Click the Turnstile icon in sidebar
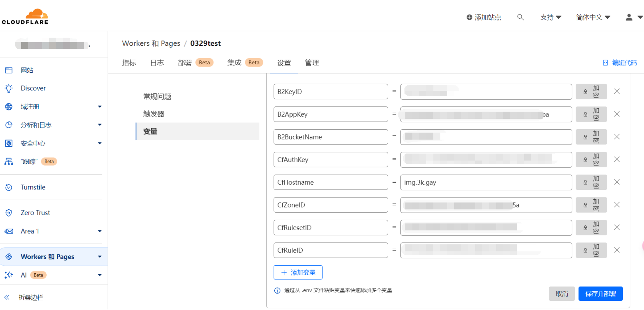 [9, 187]
